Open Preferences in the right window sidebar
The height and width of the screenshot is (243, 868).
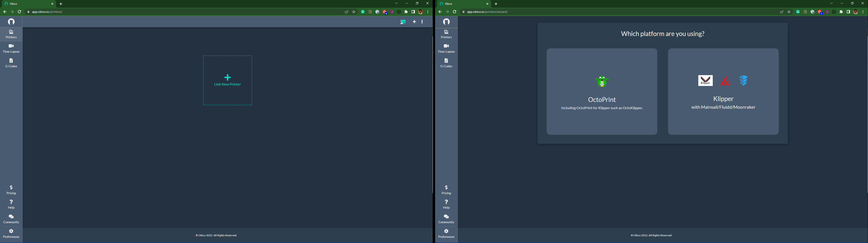[x=446, y=234]
